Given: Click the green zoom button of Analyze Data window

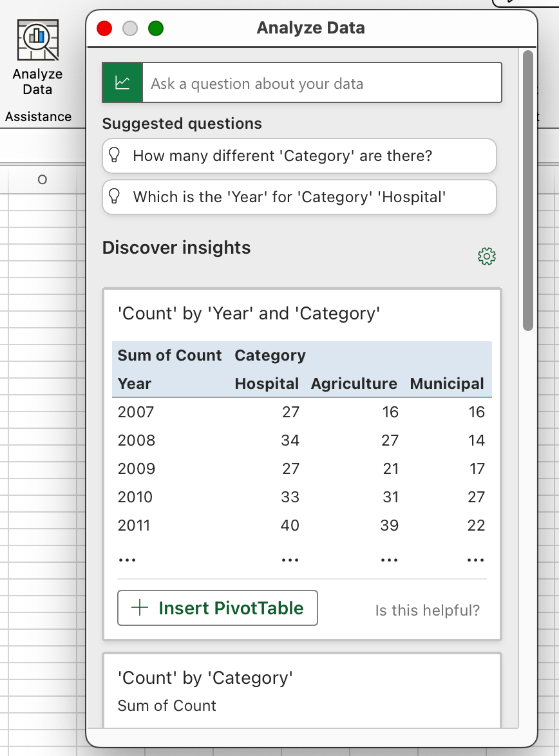Looking at the screenshot, I should coord(156,28).
